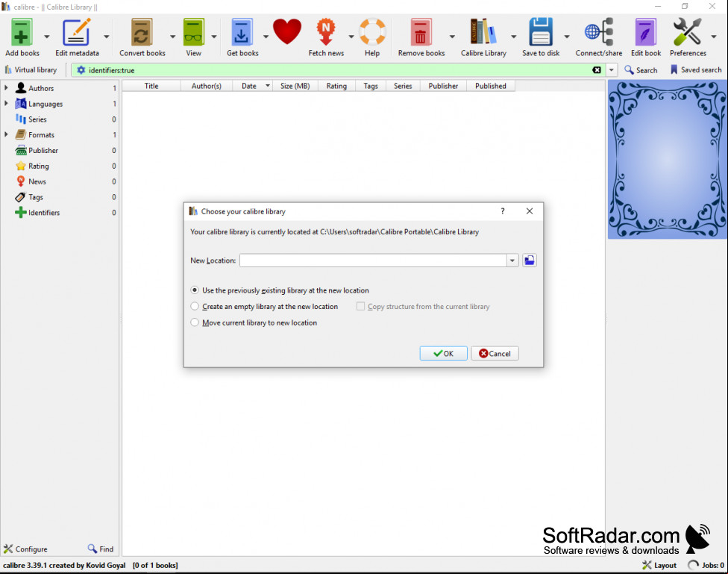Clear the search box with the X icon
Screen dimensions: 728x574
pos(597,70)
